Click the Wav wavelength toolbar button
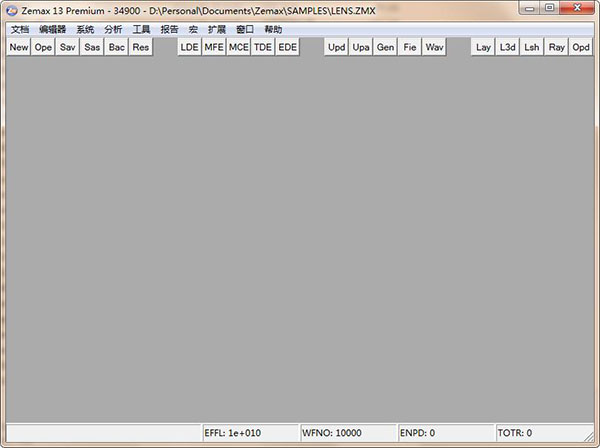 434,47
